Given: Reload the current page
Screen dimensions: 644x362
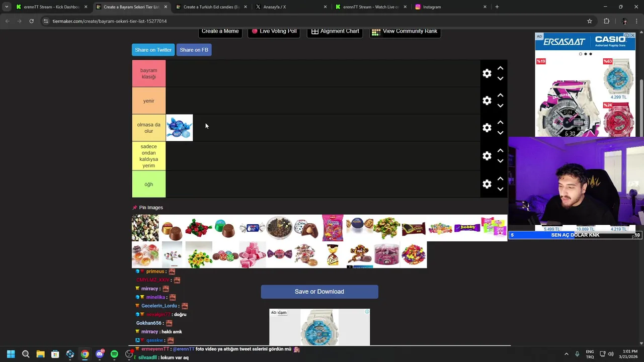Looking at the screenshot, I should (31, 21).
